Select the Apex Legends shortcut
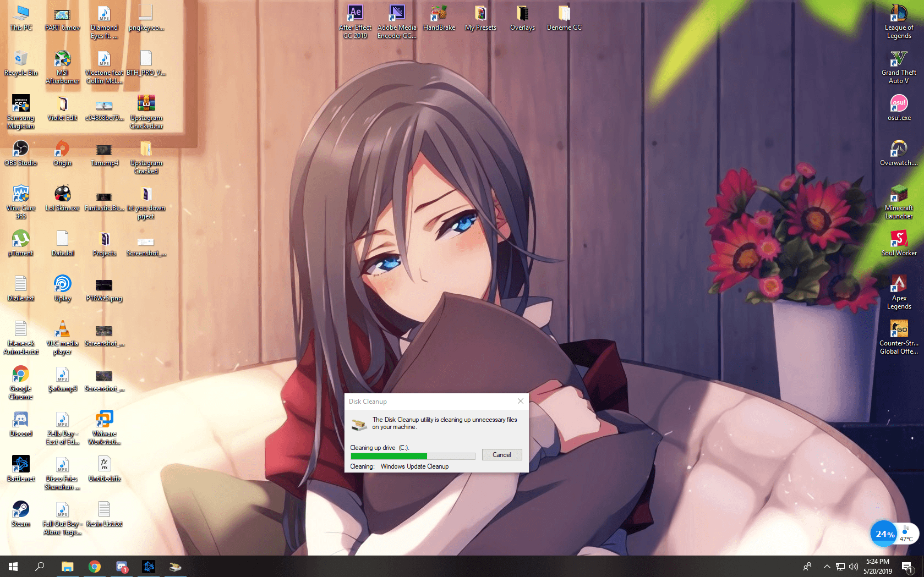The height and width of the screenshot is (577, 924). click(899, 293)
